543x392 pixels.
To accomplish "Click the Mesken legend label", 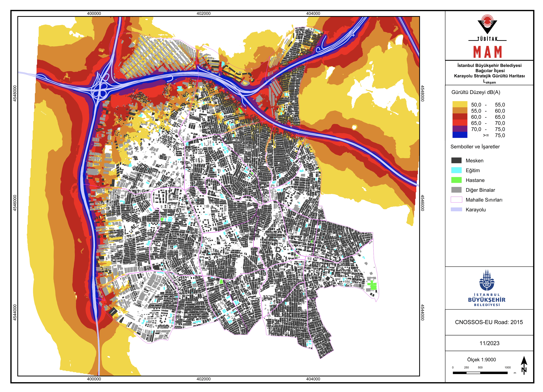I will (x=474, y=161).
